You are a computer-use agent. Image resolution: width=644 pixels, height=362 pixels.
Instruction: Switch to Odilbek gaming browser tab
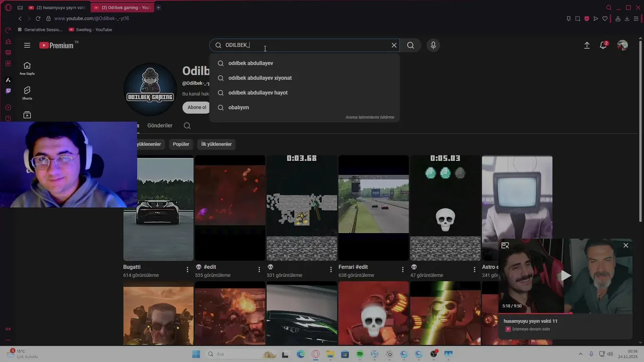(122, 8)
